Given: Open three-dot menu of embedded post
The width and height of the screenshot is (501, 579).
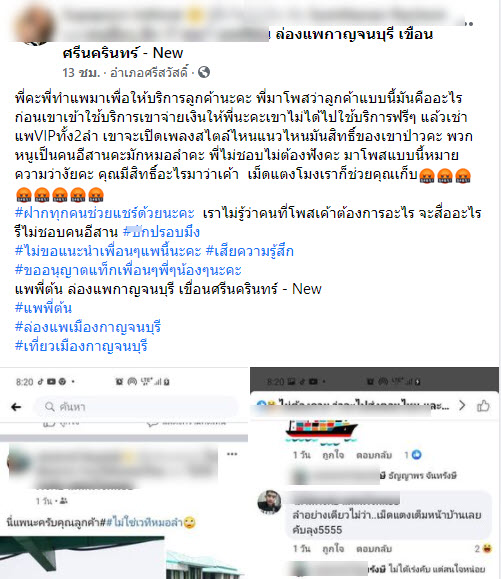Looking at the screenshot, I should (x=232, y=454).
